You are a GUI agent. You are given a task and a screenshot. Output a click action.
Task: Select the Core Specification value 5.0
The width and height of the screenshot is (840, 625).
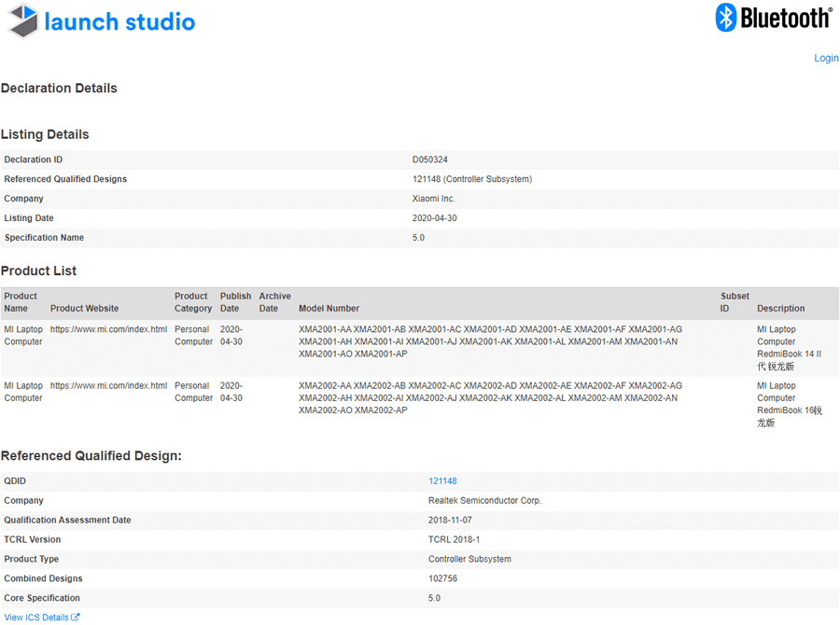(x=434, y=598)
